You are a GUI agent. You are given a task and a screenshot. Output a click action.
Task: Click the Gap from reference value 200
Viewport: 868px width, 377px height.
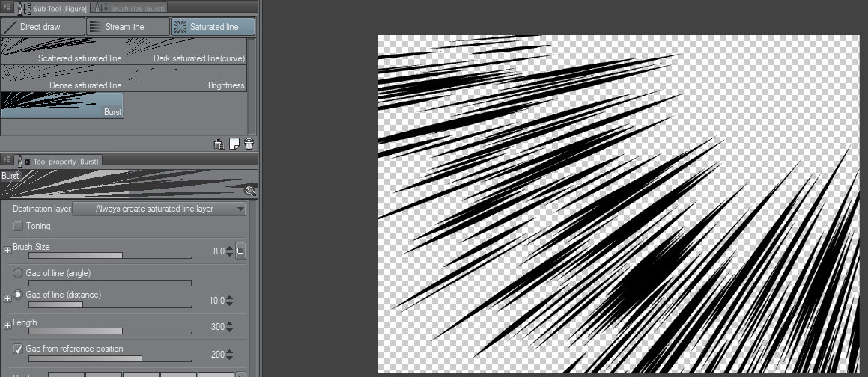point(218,355)
